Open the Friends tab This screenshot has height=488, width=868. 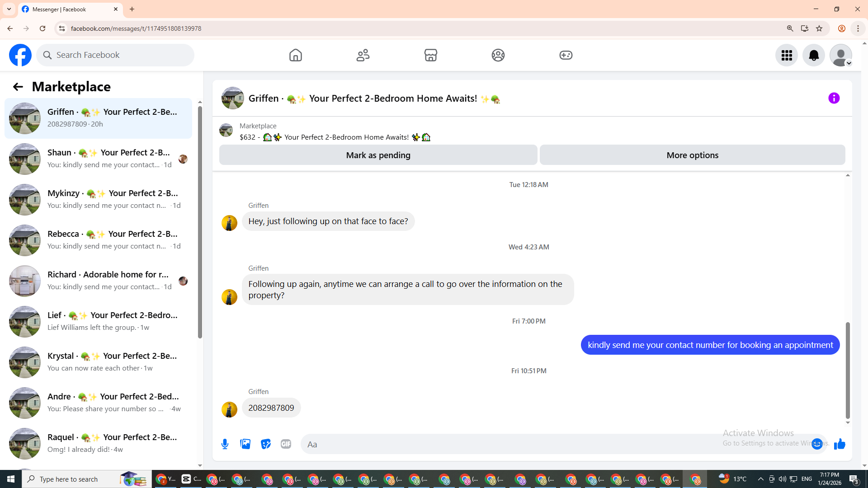(x=363, y=55)
